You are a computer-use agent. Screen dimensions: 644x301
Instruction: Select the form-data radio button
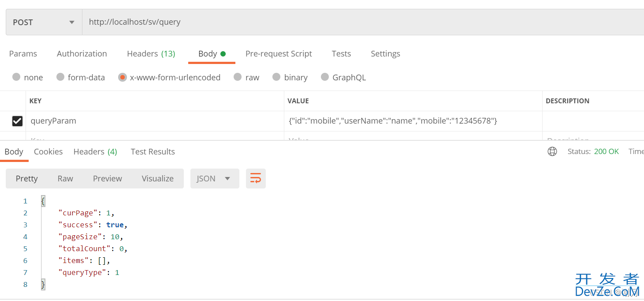pyautogui.click(x=61, y=77)
